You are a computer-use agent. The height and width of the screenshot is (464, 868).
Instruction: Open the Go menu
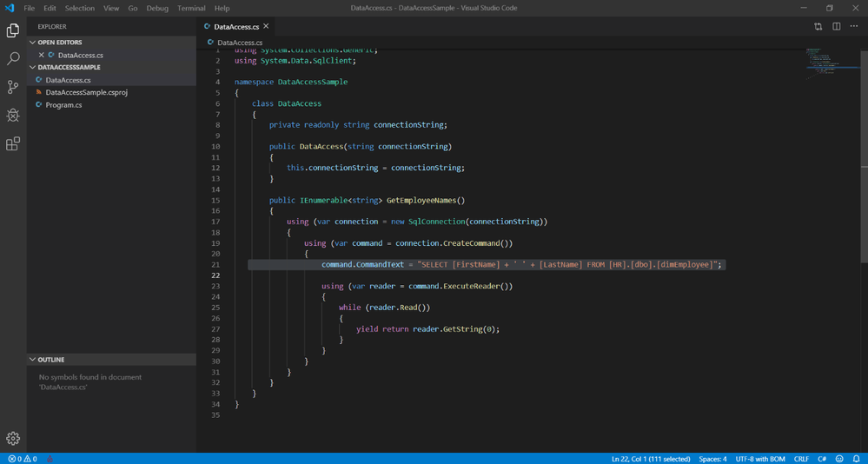point(133,9)
